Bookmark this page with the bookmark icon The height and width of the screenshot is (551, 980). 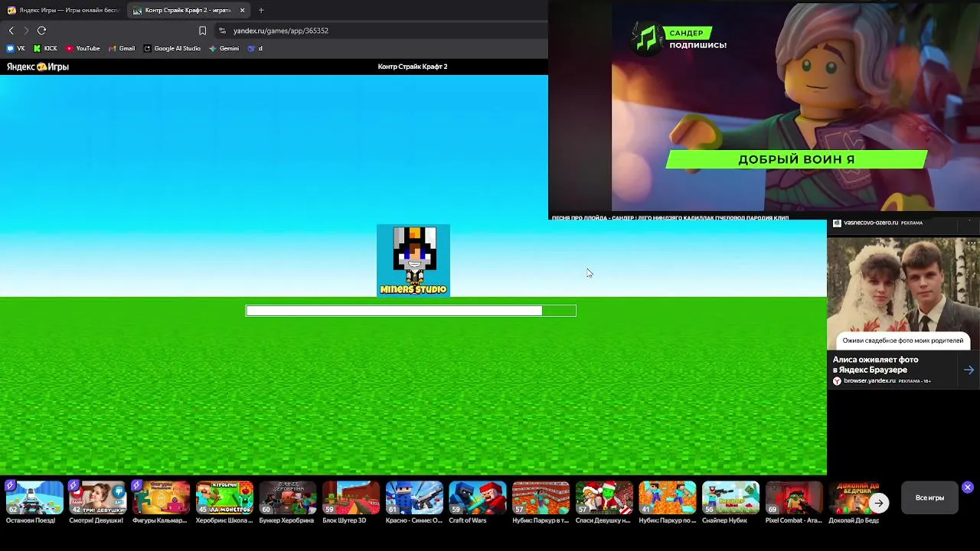(202, 31)
